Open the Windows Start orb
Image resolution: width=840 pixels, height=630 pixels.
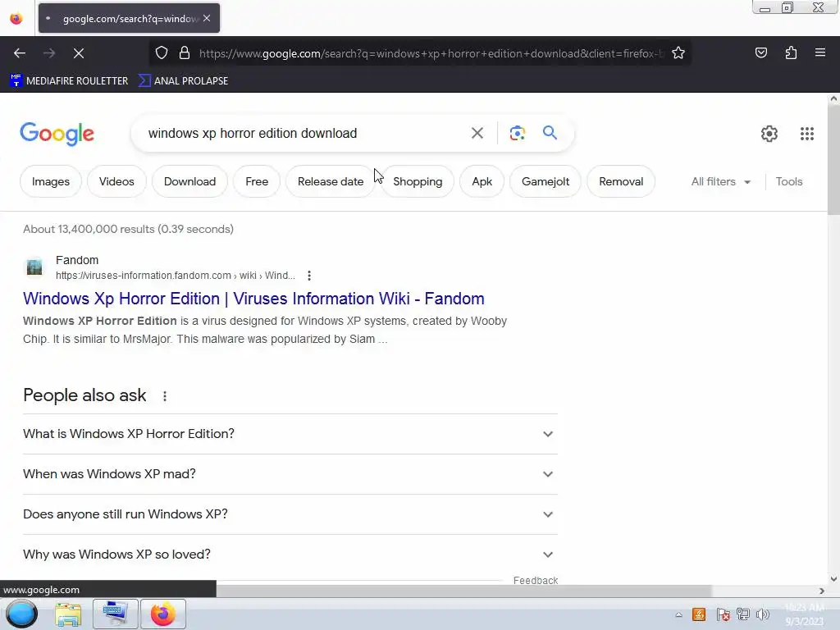click(x=21, y=614)
